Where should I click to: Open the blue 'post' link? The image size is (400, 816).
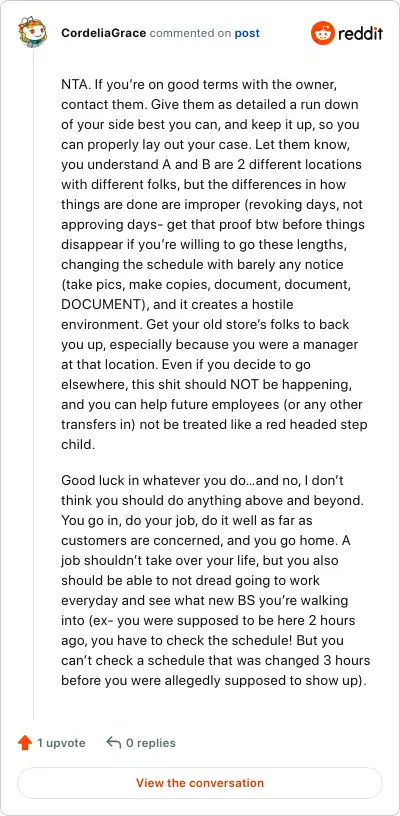(x=247, y=33)
